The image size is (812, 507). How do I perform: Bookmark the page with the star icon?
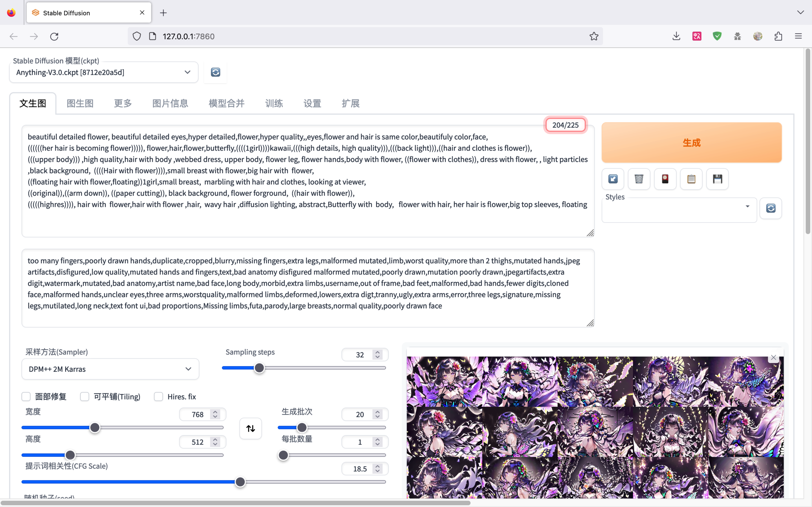pyautogui.click(x=593, y=36)
